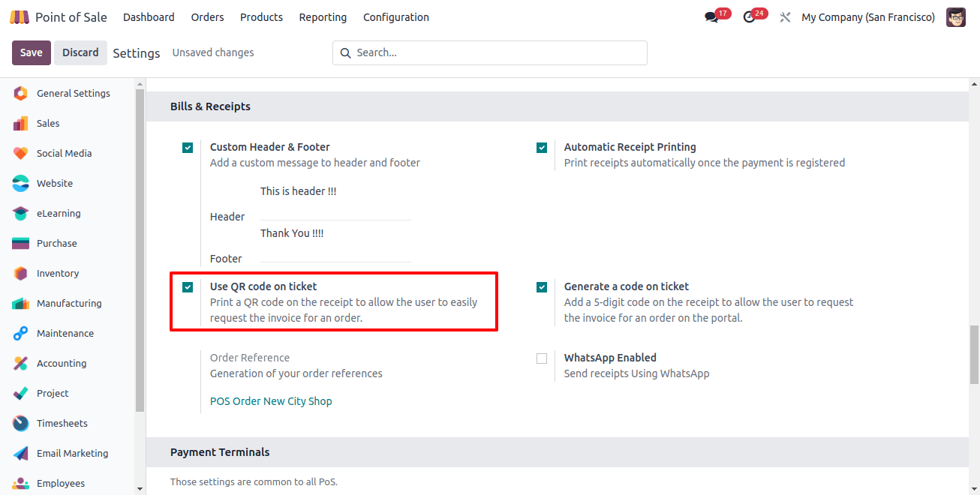The width and height of the screenshot is (980, 495).
Task: Click the settings Search field
Action: pos(489,52)
